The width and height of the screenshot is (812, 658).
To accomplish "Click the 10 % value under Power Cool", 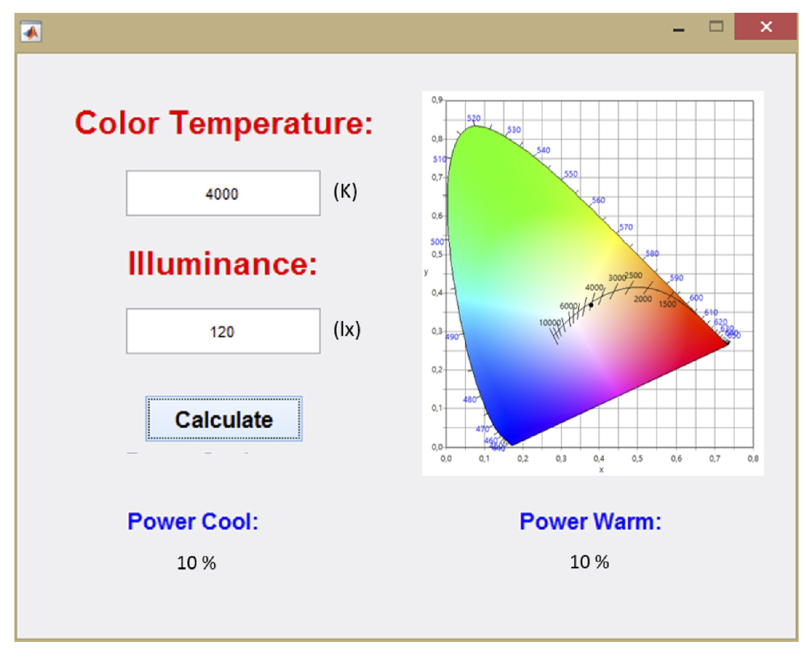I will click(x=196, y=563).
